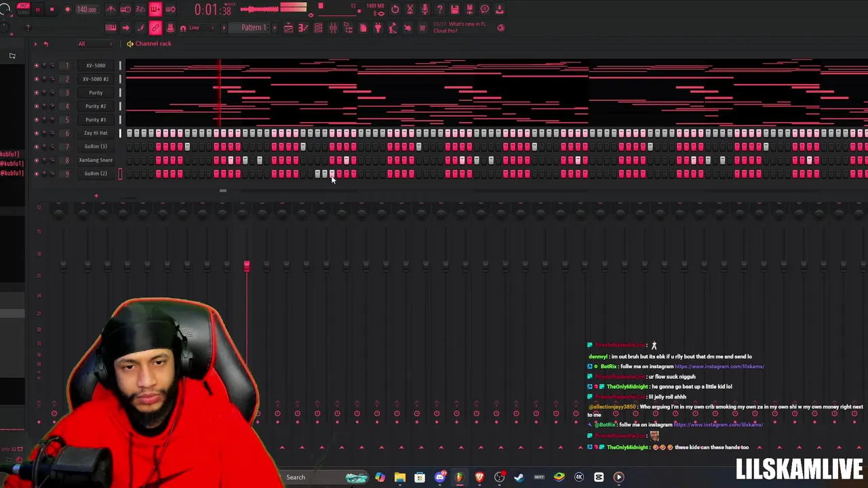This screenshot has width=868, height=488.
Task: Mute the Purity channel
Action: coord(37,93)
